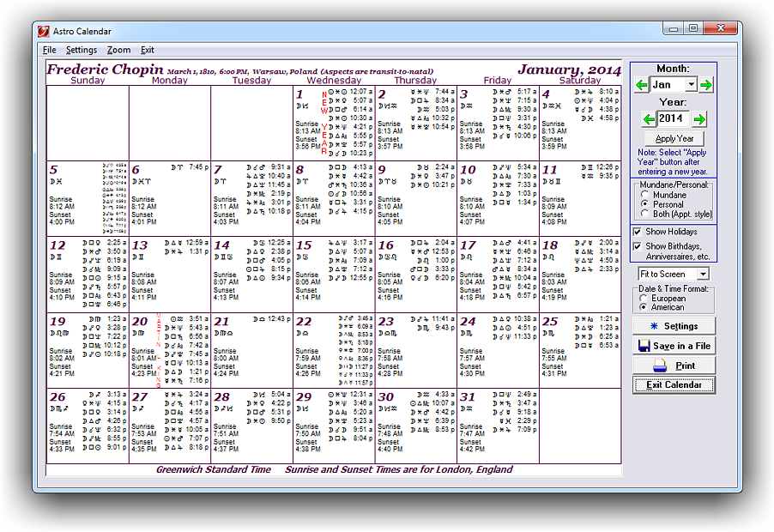Click the day number 10 on calendar
This screenshot has width=774, height=532.
pos(468,170)
